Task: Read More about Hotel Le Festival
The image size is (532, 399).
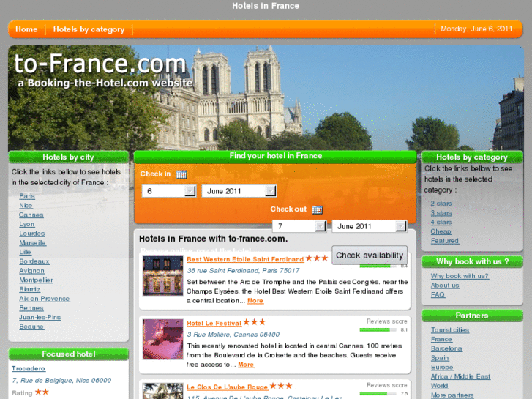Action: click(x=246, y=365)
